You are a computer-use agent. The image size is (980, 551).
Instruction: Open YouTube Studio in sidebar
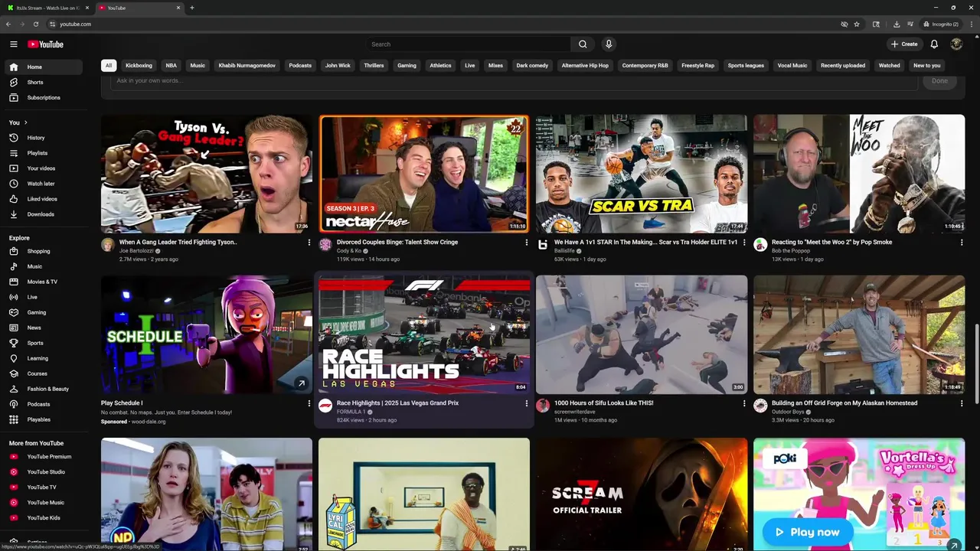(x=43, y=472)
